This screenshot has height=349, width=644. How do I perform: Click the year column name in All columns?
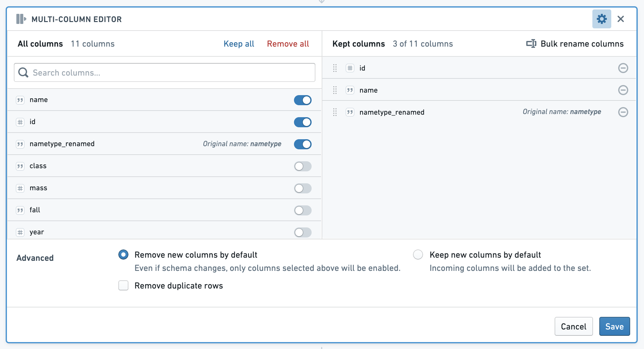point(37,232)
